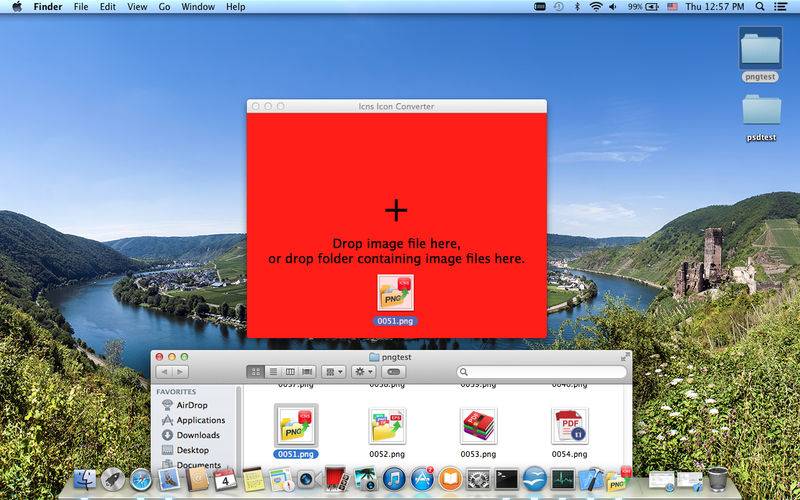The image size is (800, 500).
Task: Open the Trash in the Dock
Action: pos(718,479)
